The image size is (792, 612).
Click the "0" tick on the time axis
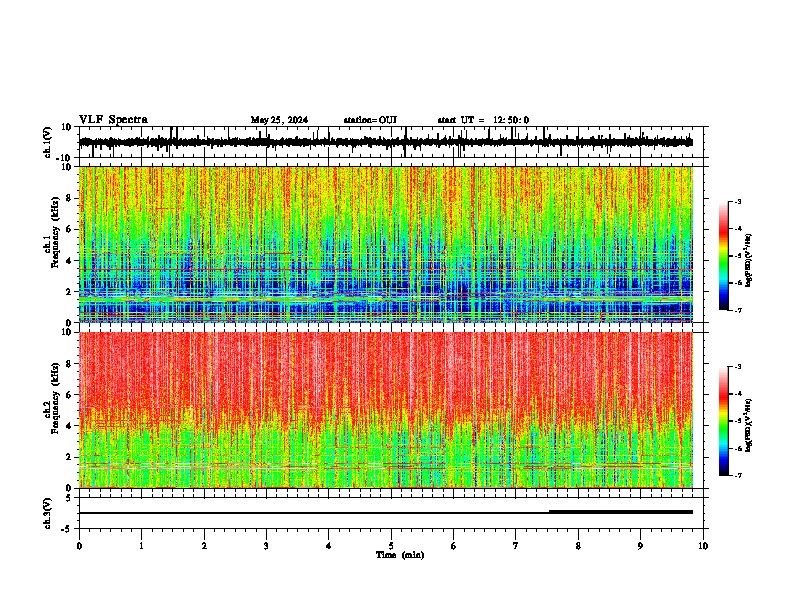(79, 546)
